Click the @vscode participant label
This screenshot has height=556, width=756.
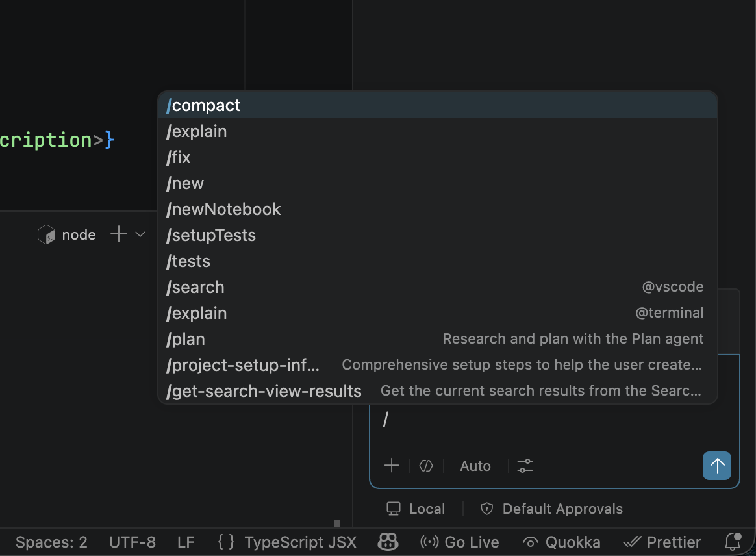[673, 287]
